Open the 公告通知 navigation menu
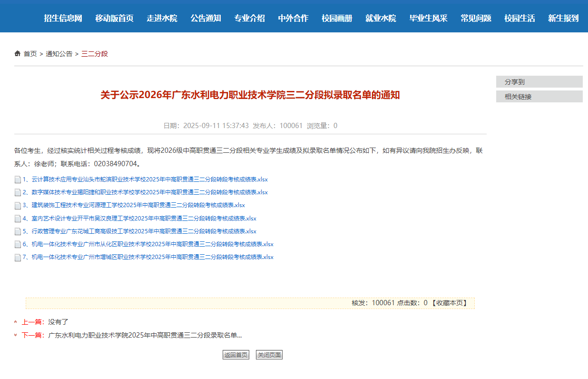The image size is (588, 379). coord(205,18)
